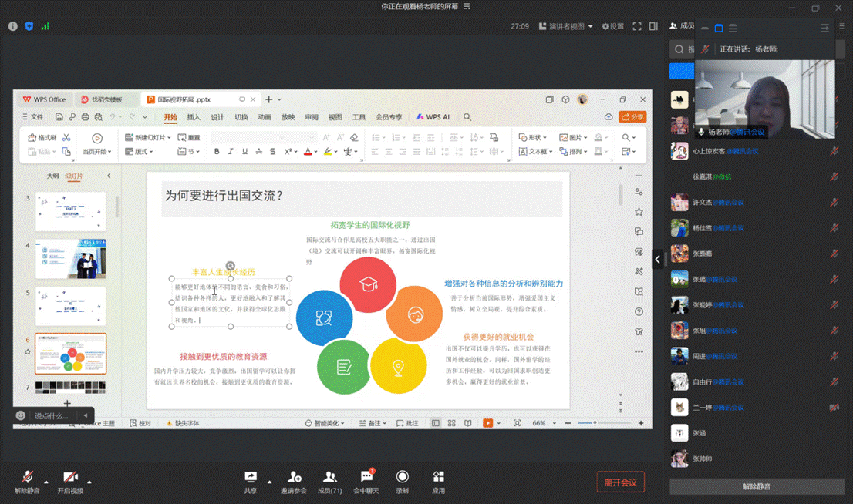
Task: Turn on camera with 开启视频
Action: click(70, 478)
